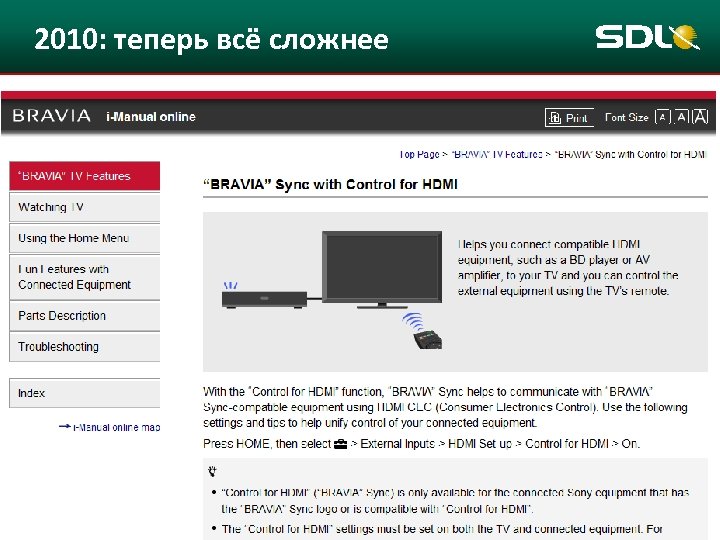Click the slide title "2010: теперь всё сложнее"
Screen dimensions: 720x540
(211, 39)
